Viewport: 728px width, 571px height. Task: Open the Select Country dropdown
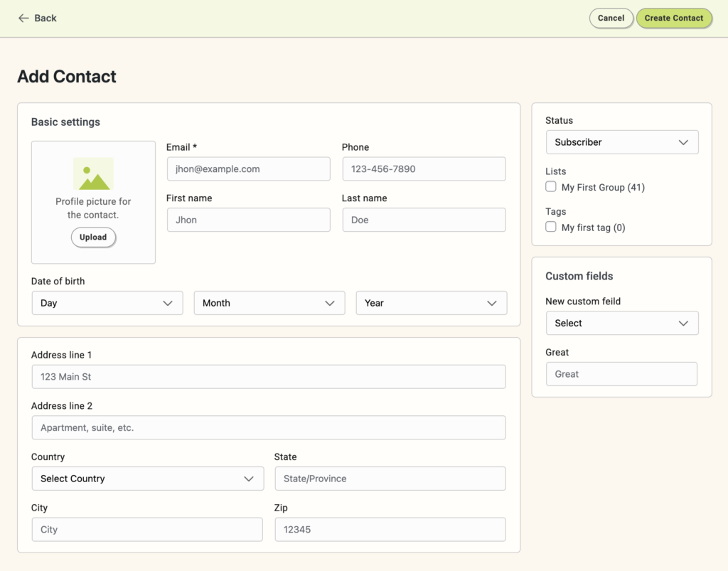(147, 479)
